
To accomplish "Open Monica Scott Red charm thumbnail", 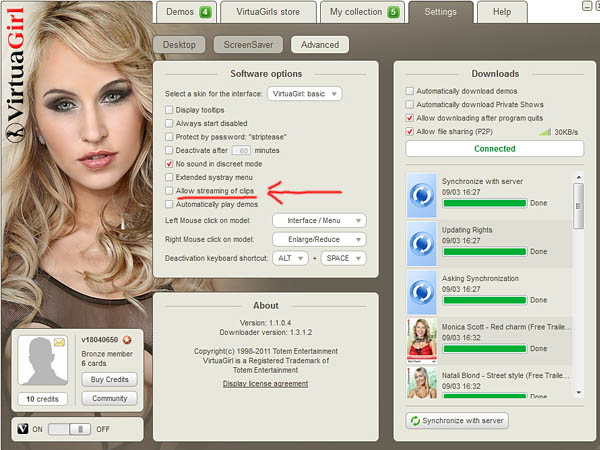I will coord(422,339).
